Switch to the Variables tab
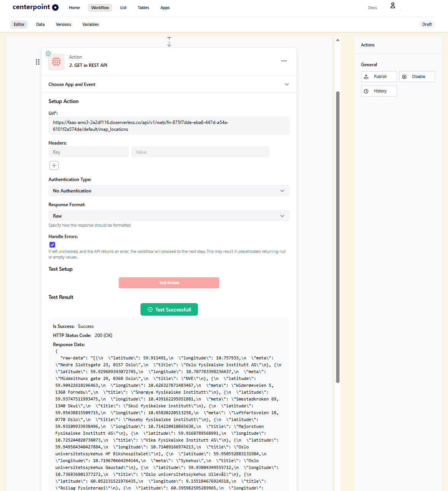Screen dimensions: 448x491 [91, 24]
